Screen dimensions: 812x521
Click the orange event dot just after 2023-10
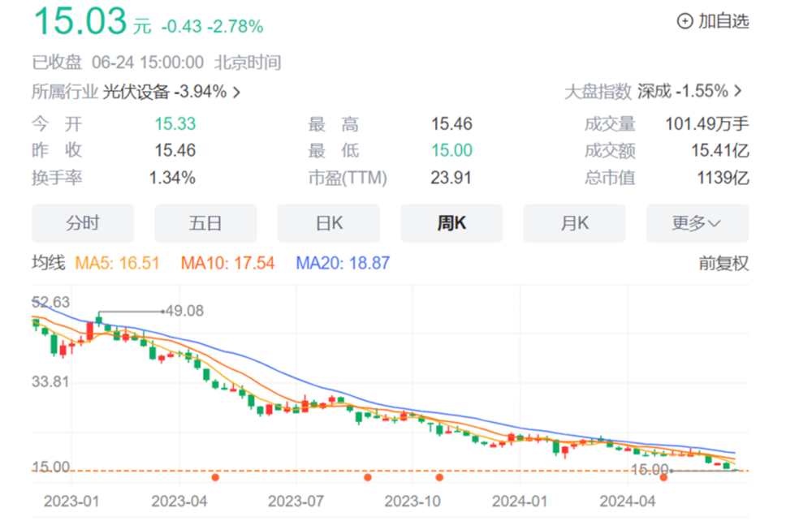pos(439,477)
